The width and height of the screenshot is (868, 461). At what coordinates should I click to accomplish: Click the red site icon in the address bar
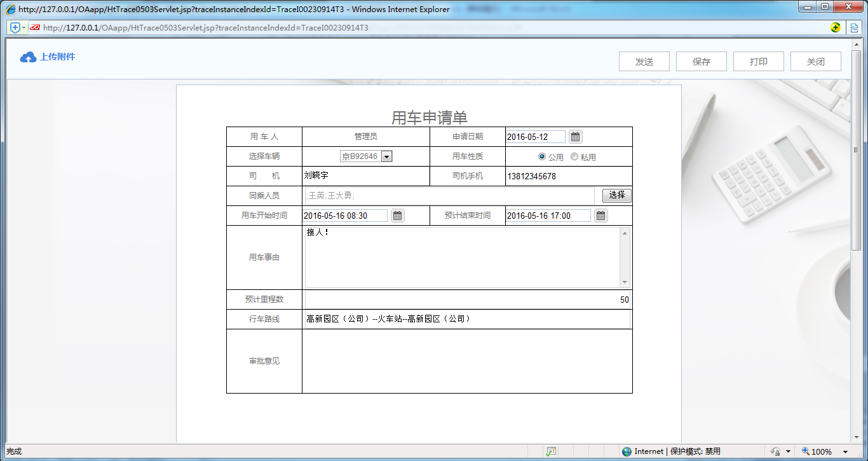point(35,27)
